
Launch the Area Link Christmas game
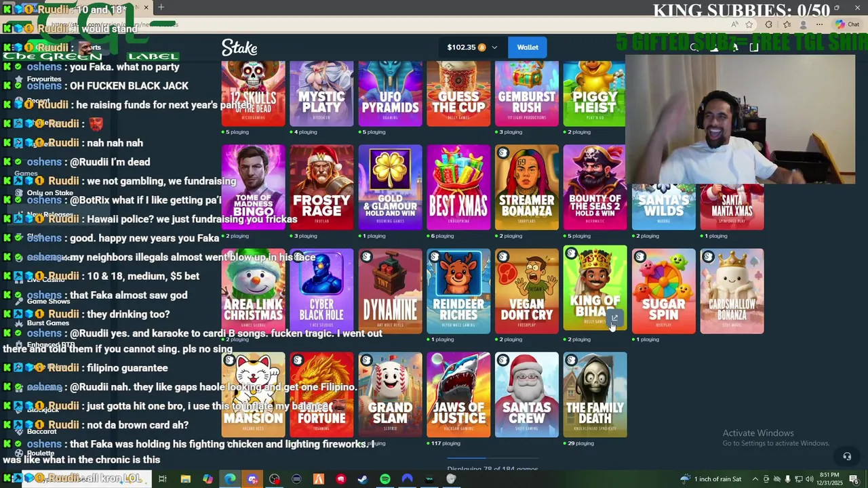pyautogui.click(x=253, y=291)
